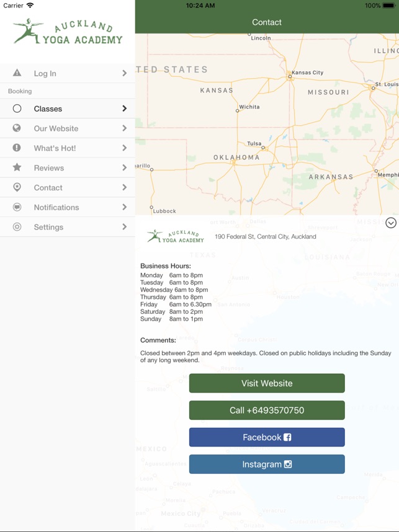Screen dimensions: 399x532
Task: Click the Business Hours heading
Action: point(166,266)
